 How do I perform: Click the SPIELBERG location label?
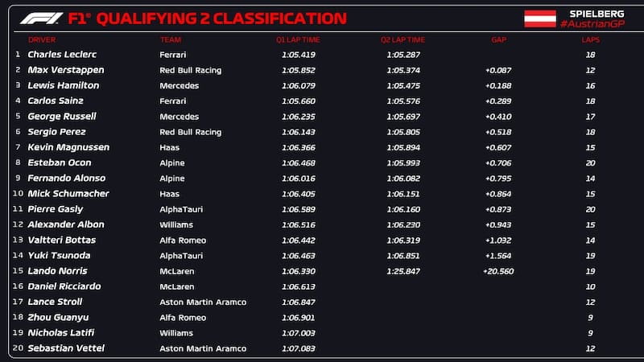597,14
